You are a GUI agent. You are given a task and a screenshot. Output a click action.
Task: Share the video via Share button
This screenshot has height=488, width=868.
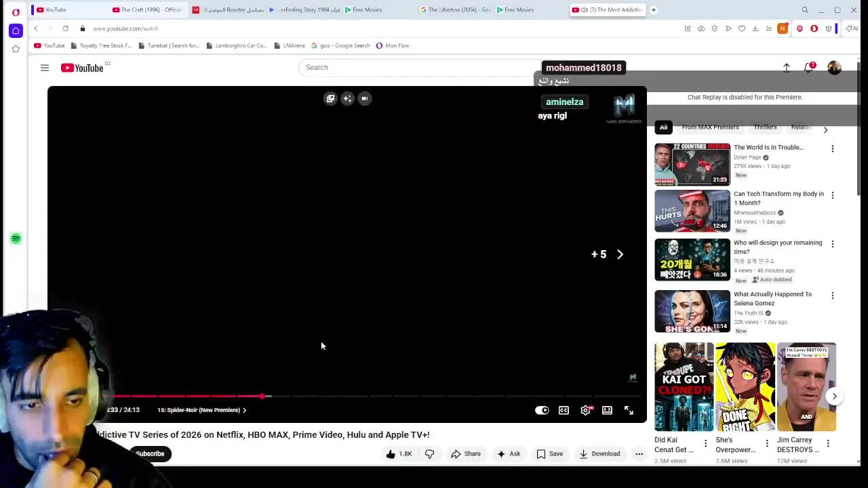click(x=466, y=454)
